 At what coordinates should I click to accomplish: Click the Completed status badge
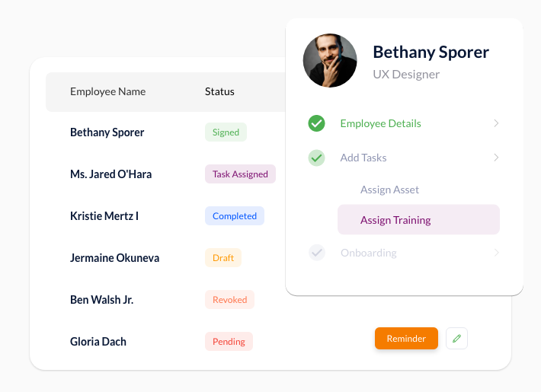(235, 216)
